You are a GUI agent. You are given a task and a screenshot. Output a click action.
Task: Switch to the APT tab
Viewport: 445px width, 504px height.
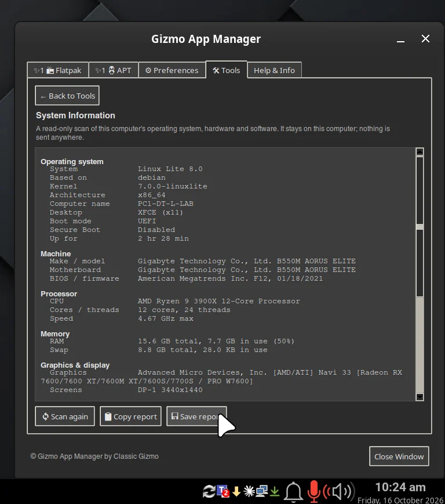click(114, 70)
